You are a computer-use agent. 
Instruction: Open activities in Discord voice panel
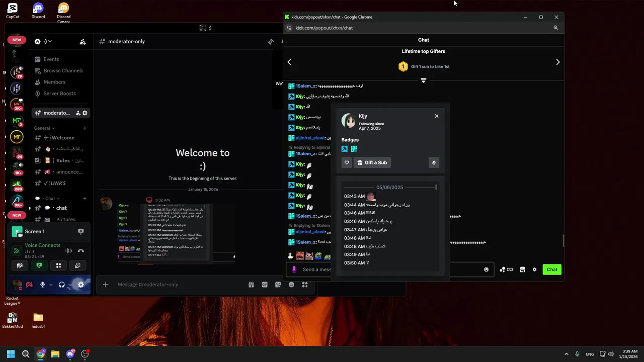point(59,265)
